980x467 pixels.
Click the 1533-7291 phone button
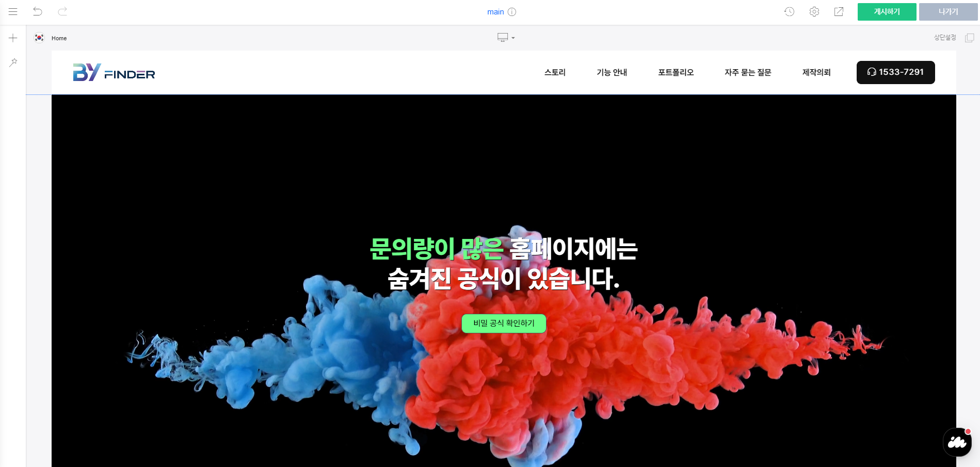[896, 72]
